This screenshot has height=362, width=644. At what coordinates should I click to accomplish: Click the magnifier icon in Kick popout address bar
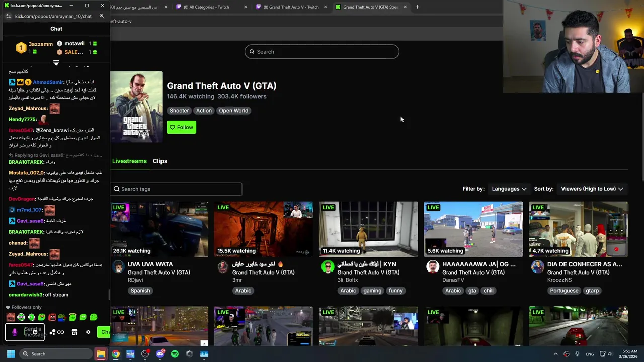[102, 16]
